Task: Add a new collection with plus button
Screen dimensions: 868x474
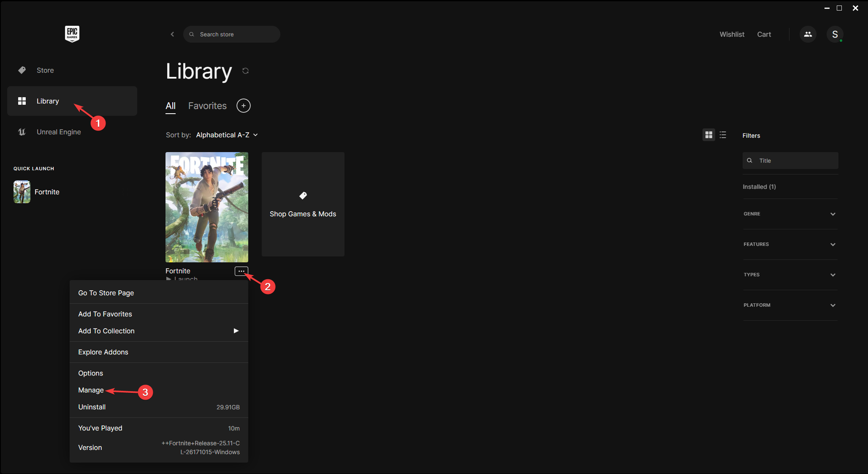Action: click(x=244, y=106)
